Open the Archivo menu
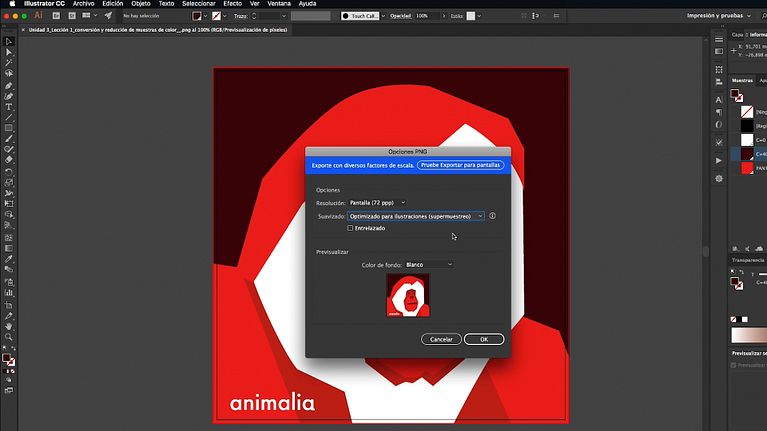Screen dimensions: 767x431 click(x=84, y=3)
